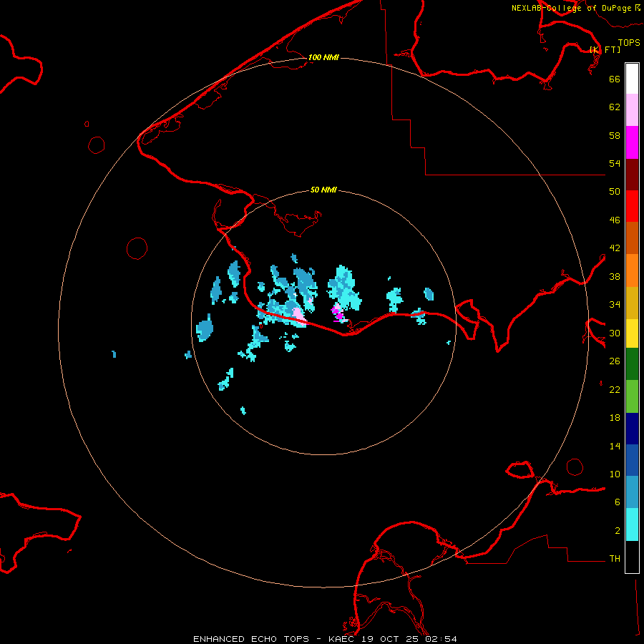Click the light orange legend swatch

point(632,270)
